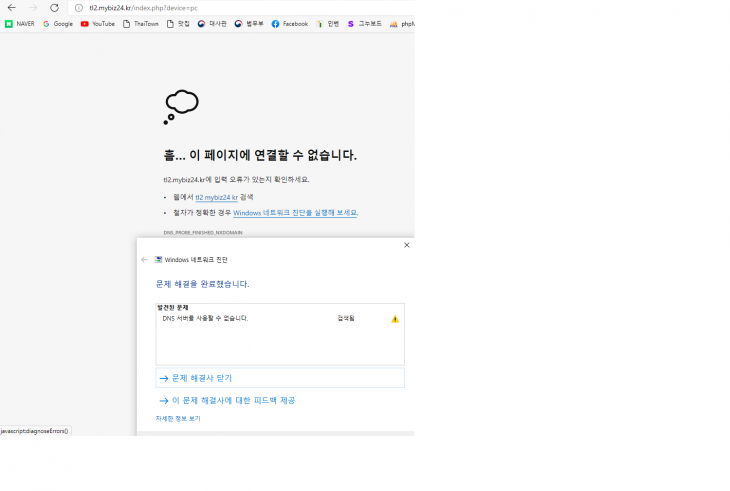Click the DNS_PROBE_FINISHED_NXDOMAIN error code
Image resolution: width=730 pixels, height=491 pixels.
click(203, 232)
